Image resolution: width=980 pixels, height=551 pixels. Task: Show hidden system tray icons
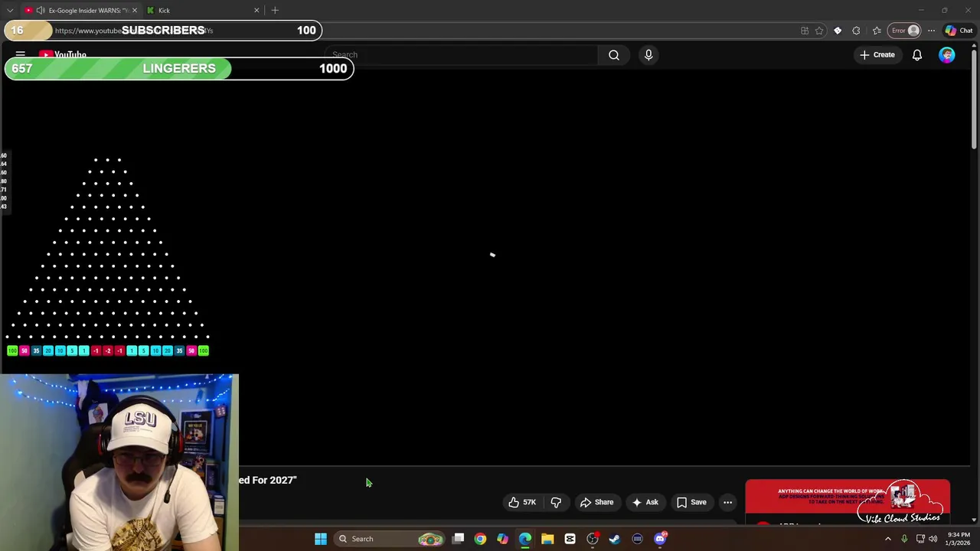888,539
